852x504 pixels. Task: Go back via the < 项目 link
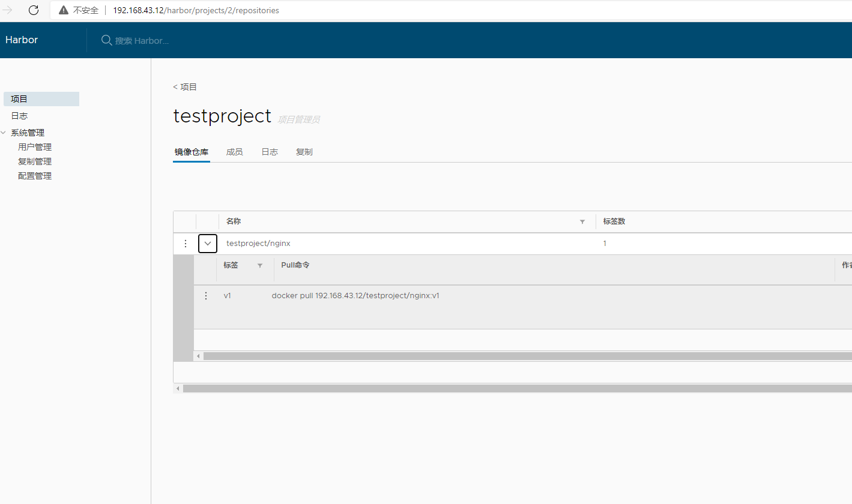pos(185,87)
